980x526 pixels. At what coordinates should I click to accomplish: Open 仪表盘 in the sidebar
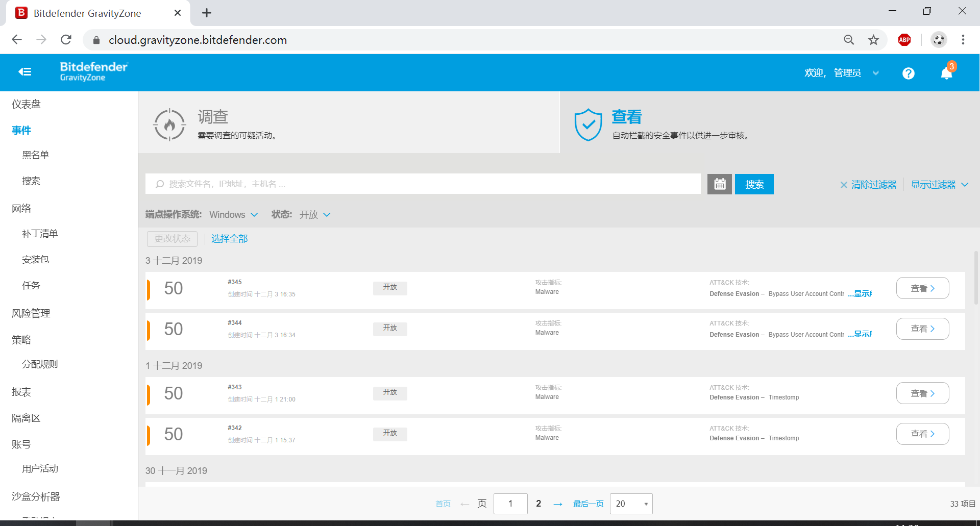26,104
